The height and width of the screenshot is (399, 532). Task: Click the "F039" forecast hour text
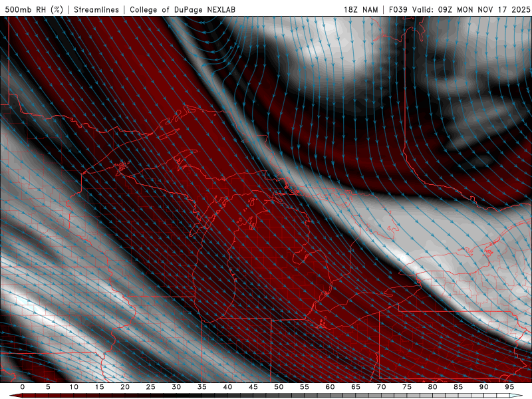point(398,9)
